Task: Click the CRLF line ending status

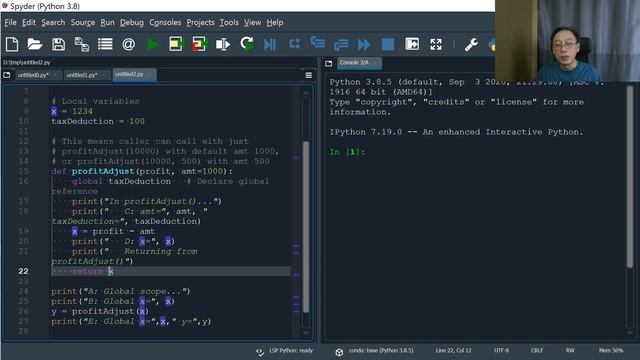Action: click(537, 351)
